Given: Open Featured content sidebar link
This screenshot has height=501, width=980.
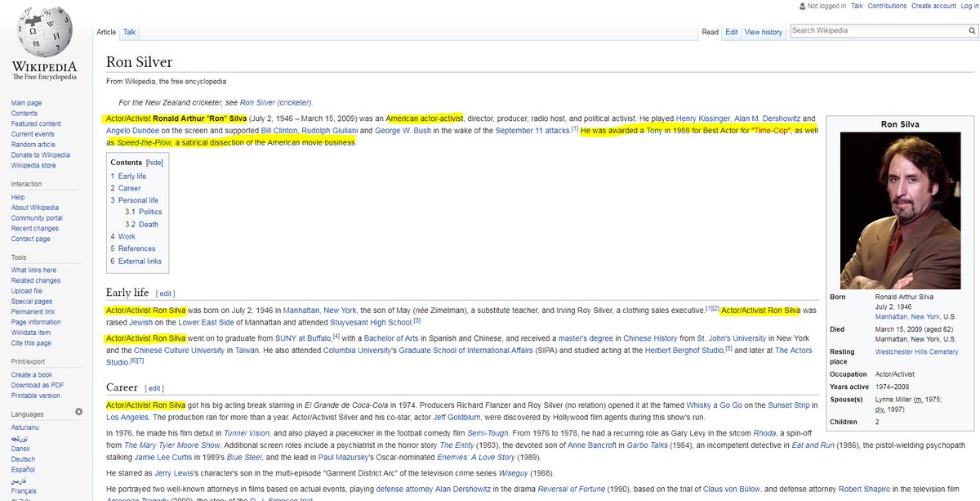Looking at the screenshot, I should coord(35,124).
